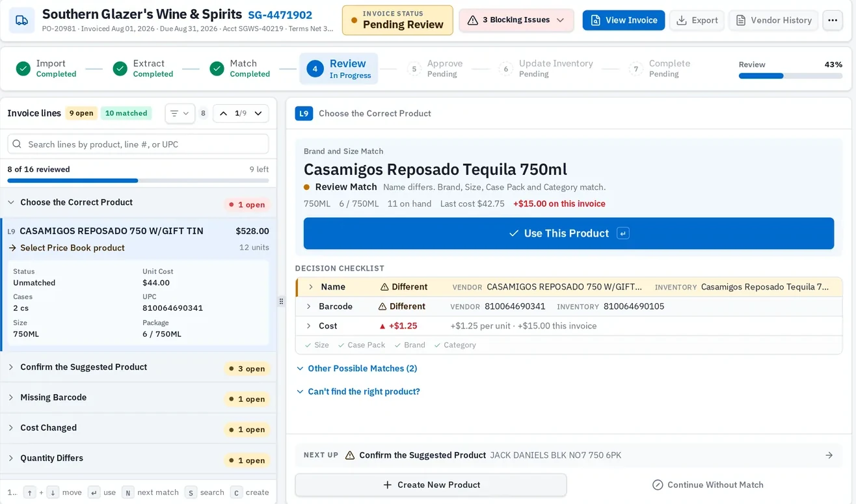Click the Use This Product button
This screenshot has height=504, width=856.
pyautogui.click(x=568, y=233)
